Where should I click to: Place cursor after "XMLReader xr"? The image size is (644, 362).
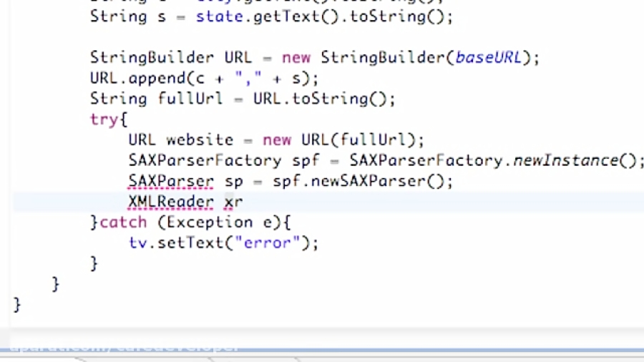[x=244, y=202]
